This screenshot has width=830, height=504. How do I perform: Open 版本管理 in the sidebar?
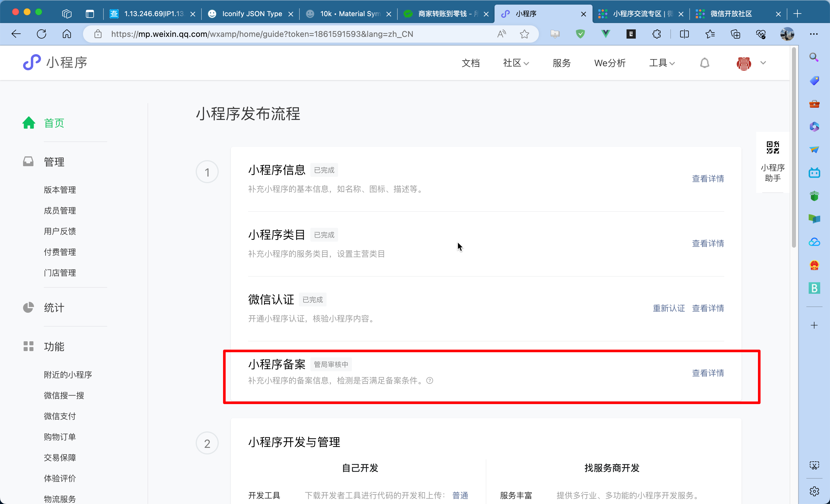60,190
